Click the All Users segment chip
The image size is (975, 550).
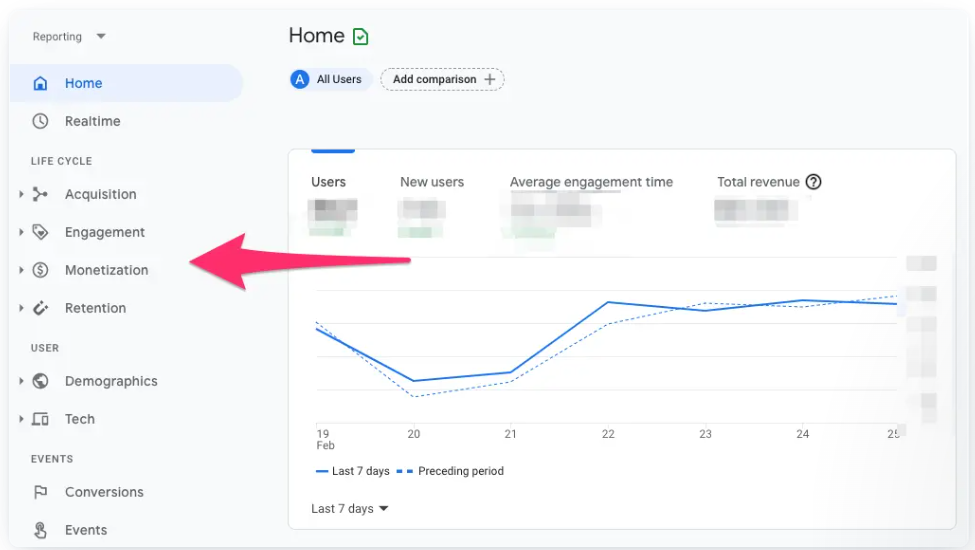coord(330,80)
